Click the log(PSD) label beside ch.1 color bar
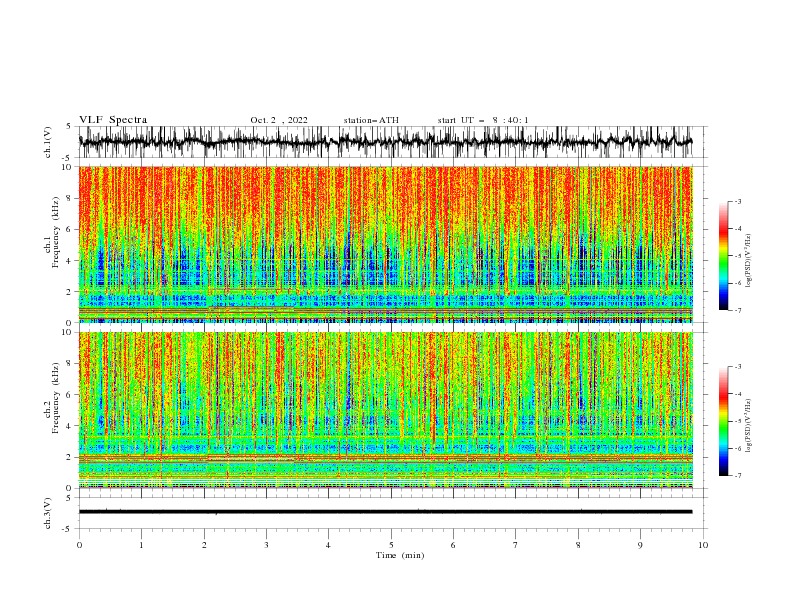Viewport: 792px width, 612px height. pos(749,261)
